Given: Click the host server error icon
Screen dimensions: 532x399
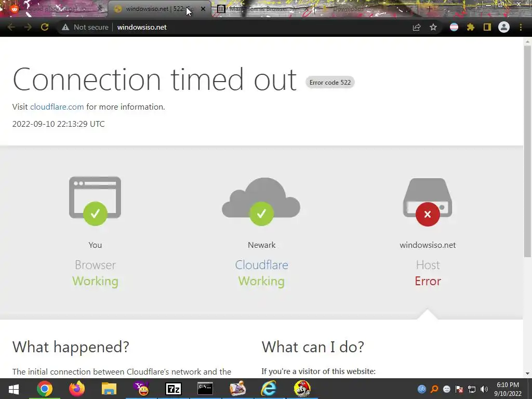Looking at the screenshot, I should [x=428, y=202].
